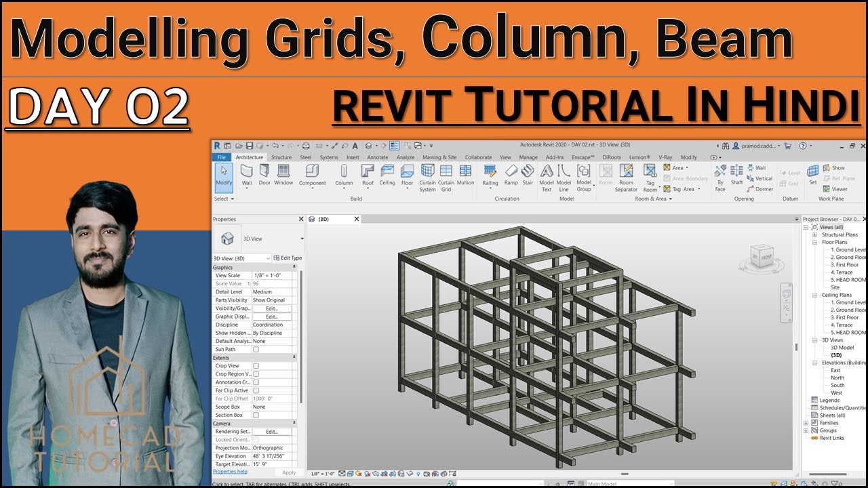This screenshot has height=488, width=868.
Task: Toggle the Sun Path checkbox
Action: click(x=256, y=350)
